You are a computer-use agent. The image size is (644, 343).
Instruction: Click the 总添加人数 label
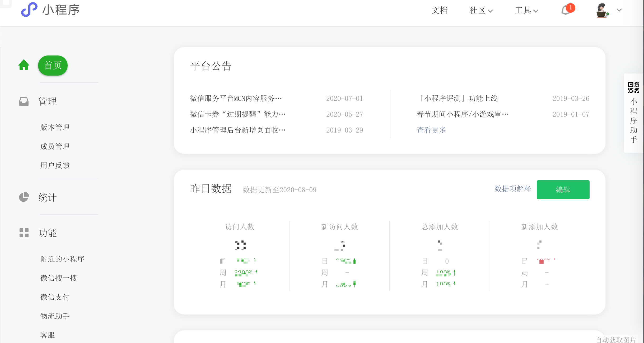point(440,227)
